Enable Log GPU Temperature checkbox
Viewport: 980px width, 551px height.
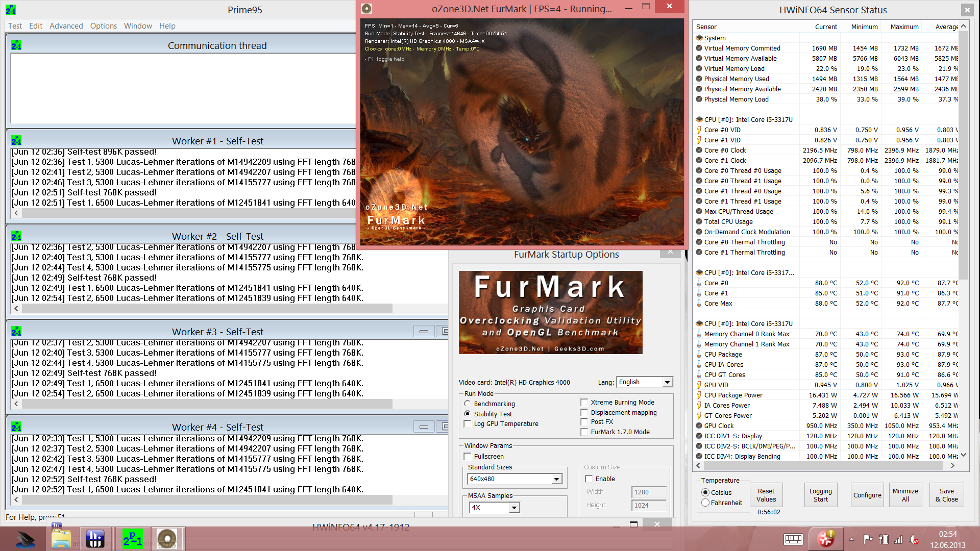point(467,423)
